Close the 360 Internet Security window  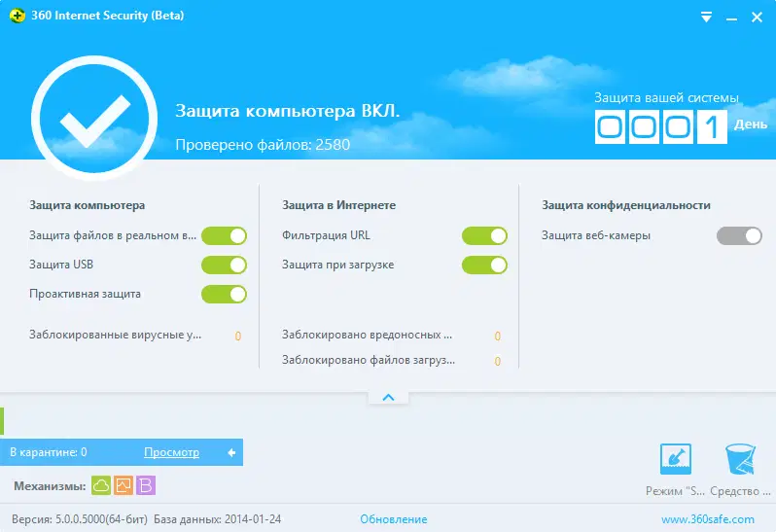click(757, 18)
